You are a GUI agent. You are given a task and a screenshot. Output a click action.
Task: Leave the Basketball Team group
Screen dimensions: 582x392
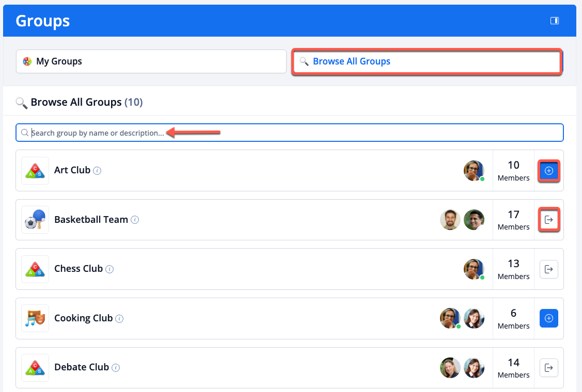point(548,220)
